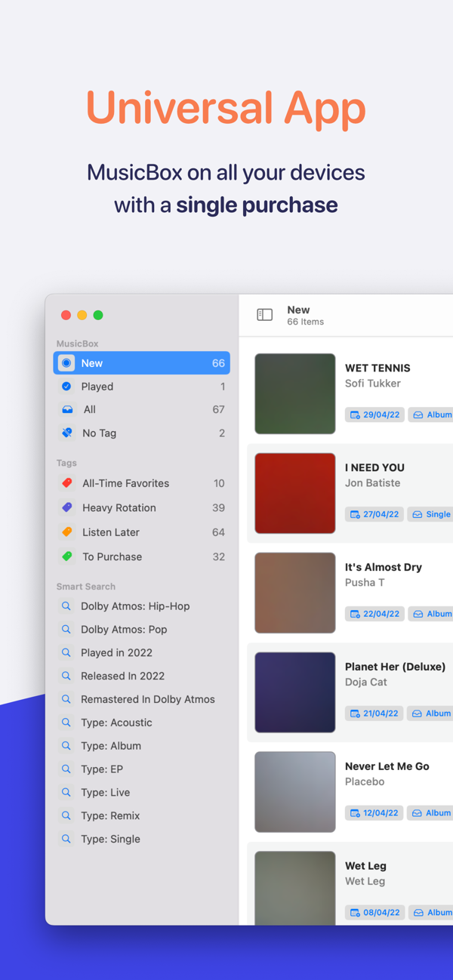
Task: Click the 27/04/22 date badge
Action: (374, 514)
